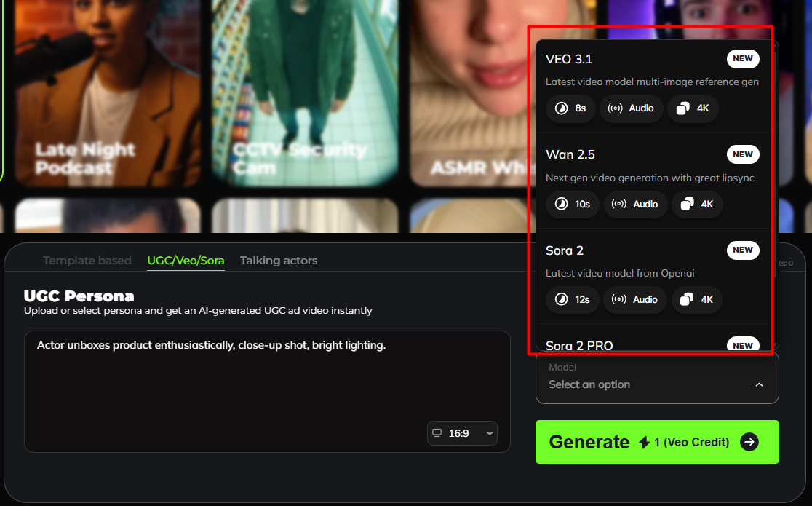Click the Audio chip under Sora 2
Screen dimensions: 812x506
(635, 300)
